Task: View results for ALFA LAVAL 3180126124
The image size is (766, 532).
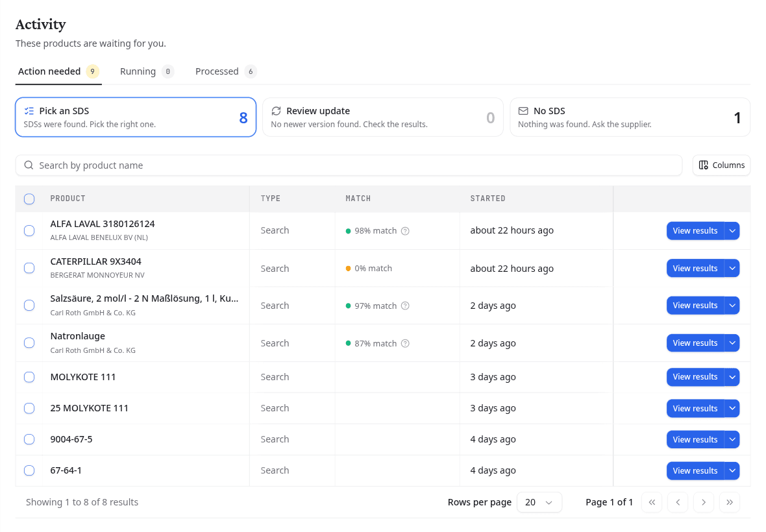Action: tap(695, 231)
